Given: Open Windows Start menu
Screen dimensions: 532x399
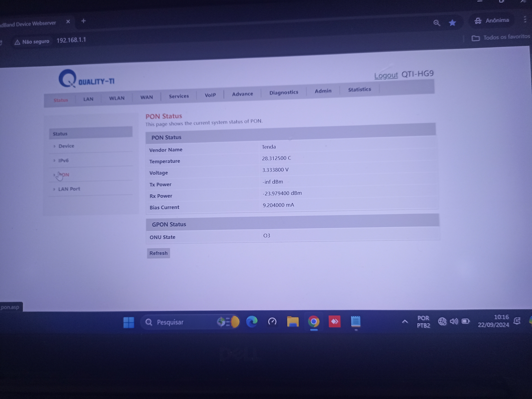Looking at the screenshot, I should click(129, 322).
